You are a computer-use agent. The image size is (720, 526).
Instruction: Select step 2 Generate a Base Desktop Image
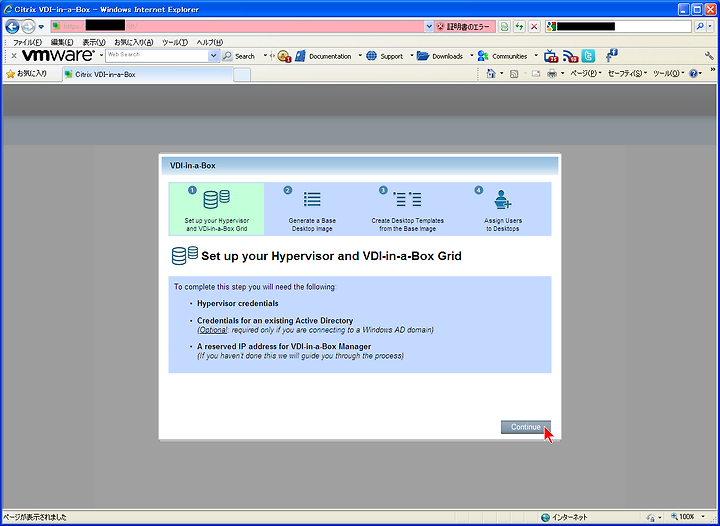point(312,209)
